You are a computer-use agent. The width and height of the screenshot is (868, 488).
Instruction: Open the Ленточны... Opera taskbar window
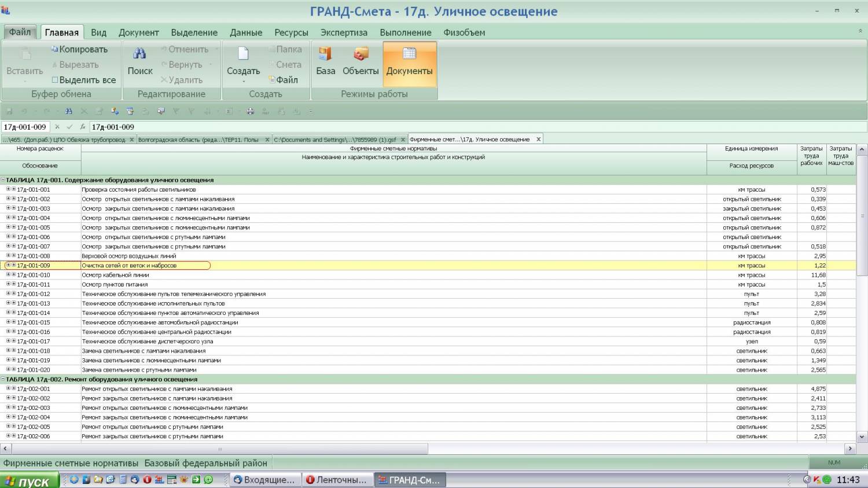(337, 479)
